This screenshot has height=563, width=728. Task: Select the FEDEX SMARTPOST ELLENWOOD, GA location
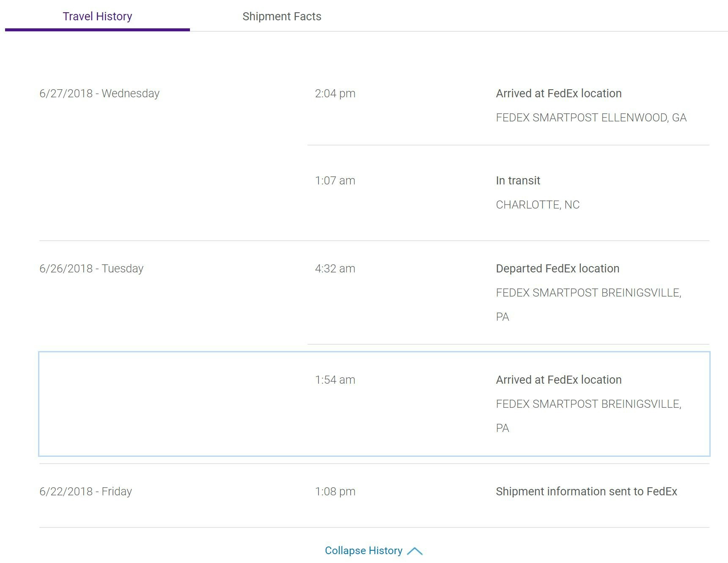(x=591, y=118)
